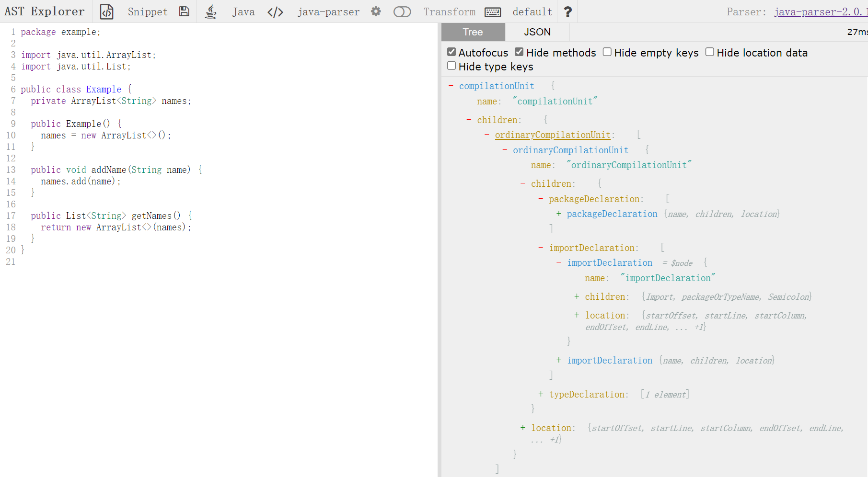Click the Java coffee cup icon

[x=210, y=11]
